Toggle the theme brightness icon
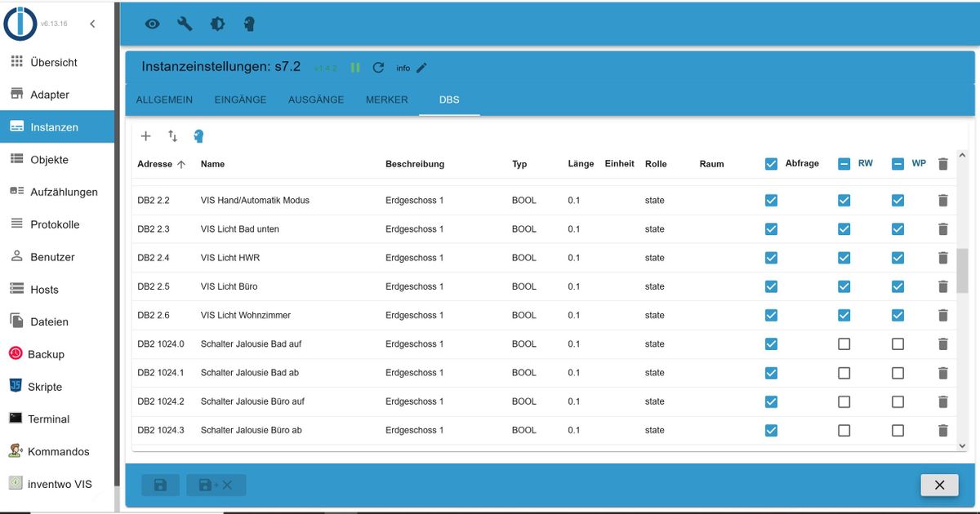Viewport: 980px width, 514px height. (217, 24)
